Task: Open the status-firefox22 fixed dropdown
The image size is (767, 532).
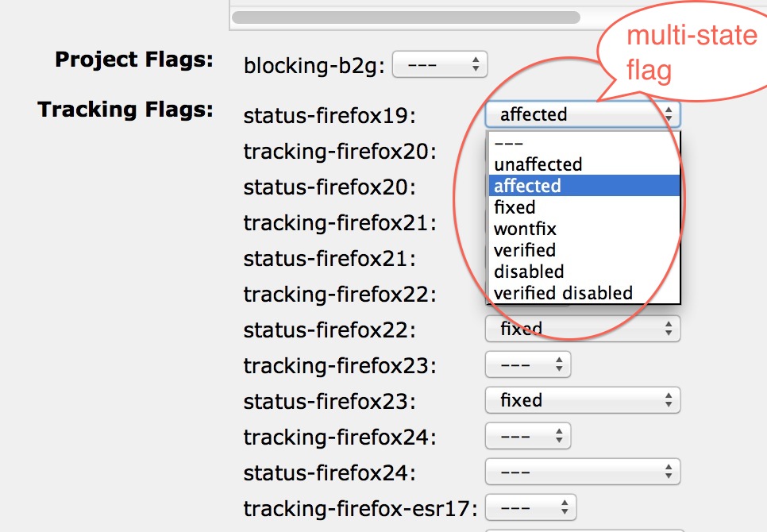Action: (583, 329)
